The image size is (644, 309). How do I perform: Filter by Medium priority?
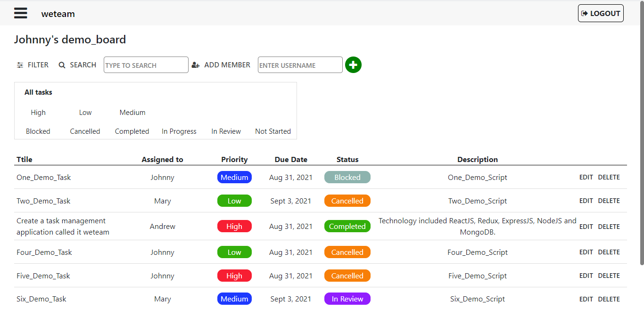(132, 113)
